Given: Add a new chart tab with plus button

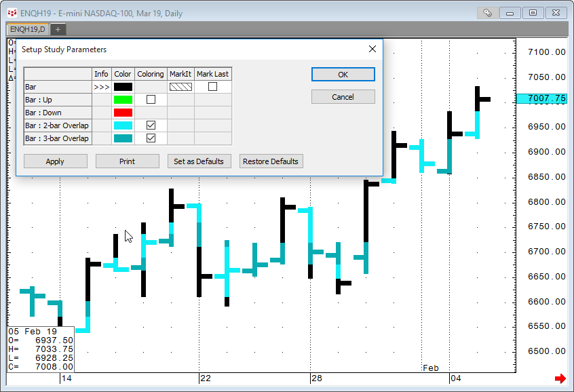Looking at the screenshot, I should tap(58, 29).
